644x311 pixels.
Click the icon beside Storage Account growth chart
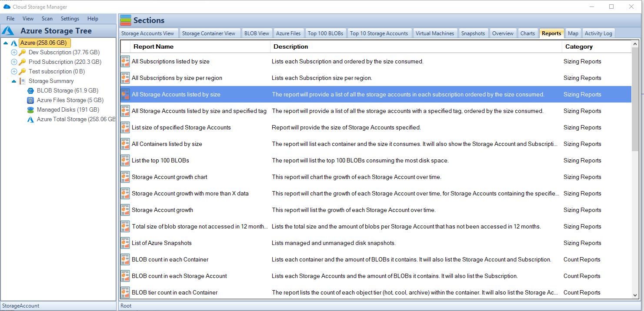click(x=125, y=177)
